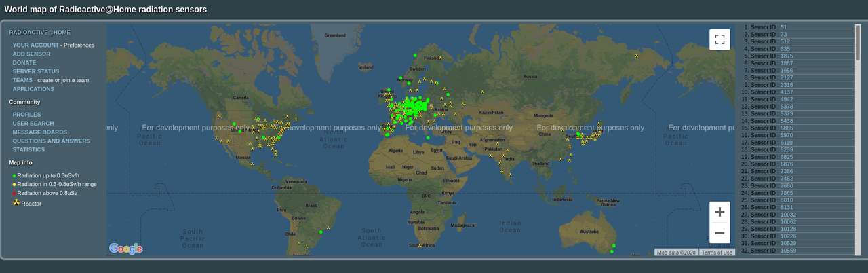Open the STATISTICS page
This screenshot has height=273, width=868.
coord(28,150)
